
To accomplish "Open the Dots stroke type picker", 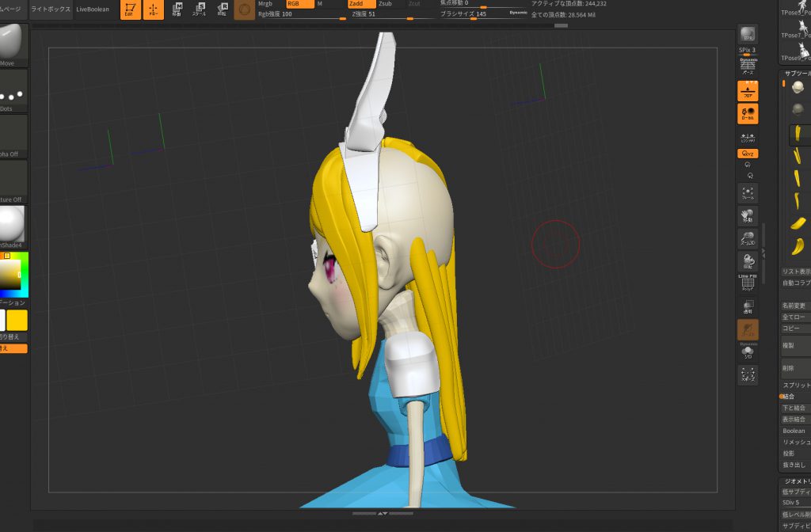I will point(13,91).
